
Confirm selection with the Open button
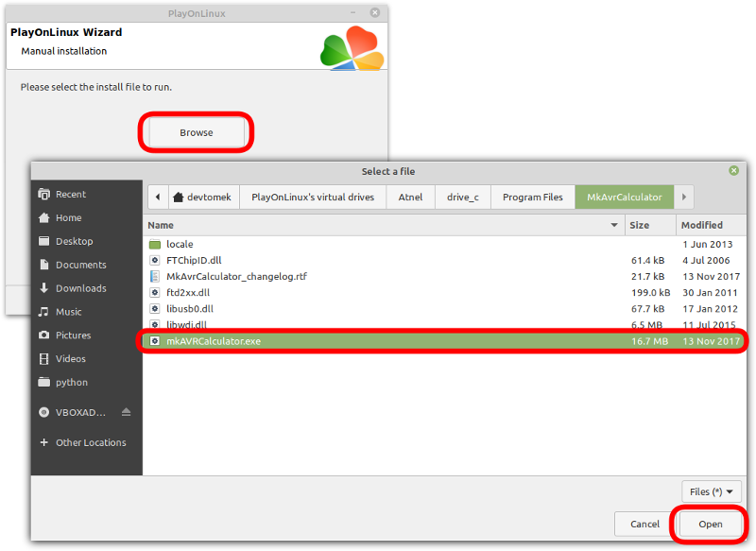[x=710, y=524]
